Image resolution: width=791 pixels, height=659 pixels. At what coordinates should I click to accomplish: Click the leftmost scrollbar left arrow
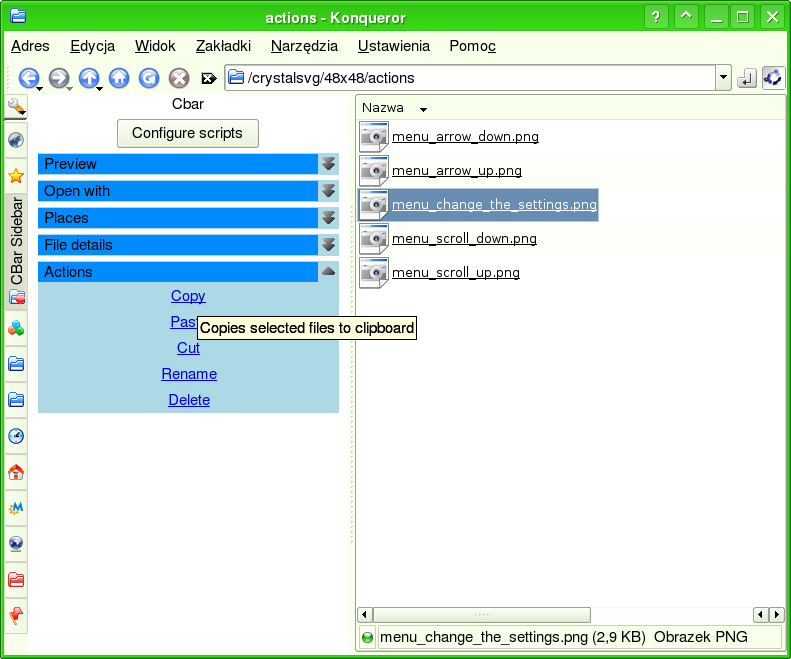click(x=365, y=615)
